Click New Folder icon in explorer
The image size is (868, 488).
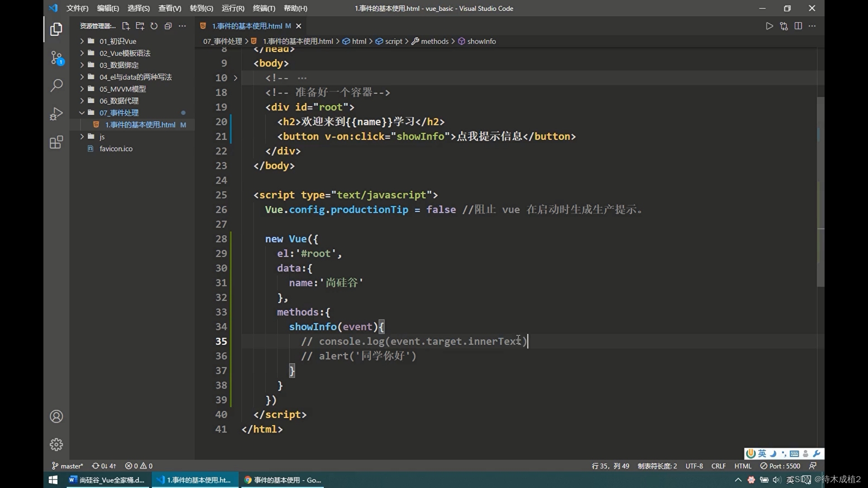(x=140, y=26)
